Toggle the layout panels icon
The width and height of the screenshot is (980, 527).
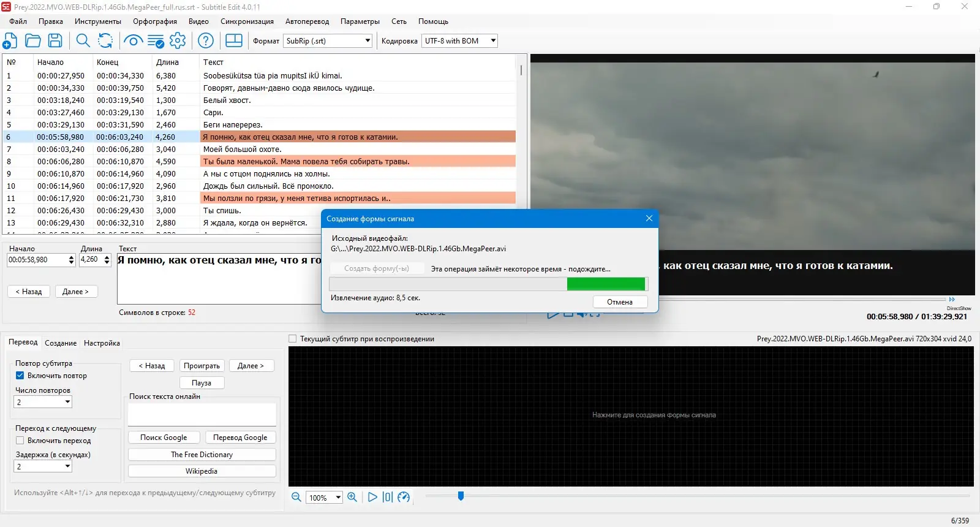(234, 41)
